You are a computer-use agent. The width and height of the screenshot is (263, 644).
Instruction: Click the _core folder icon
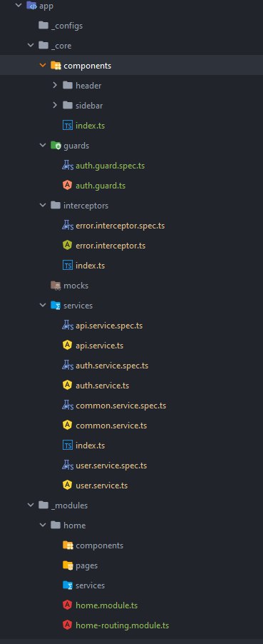tap(43, 45)
